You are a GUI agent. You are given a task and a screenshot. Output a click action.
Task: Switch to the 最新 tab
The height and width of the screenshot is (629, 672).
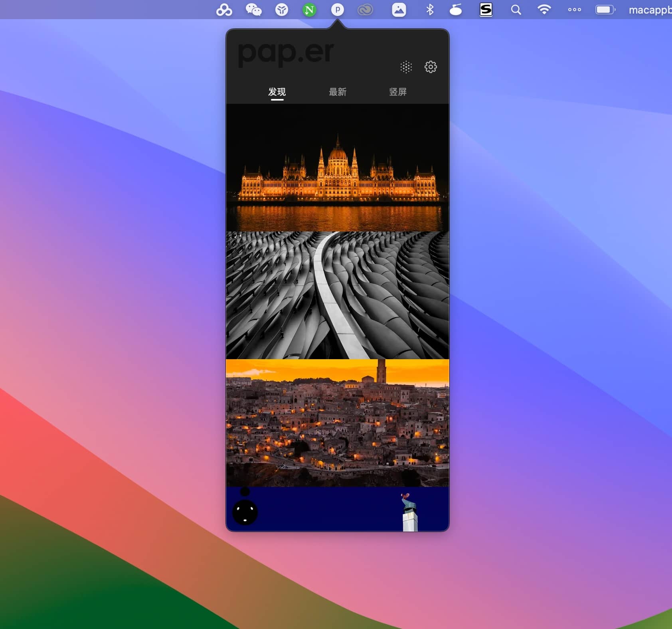coord(338,92)
